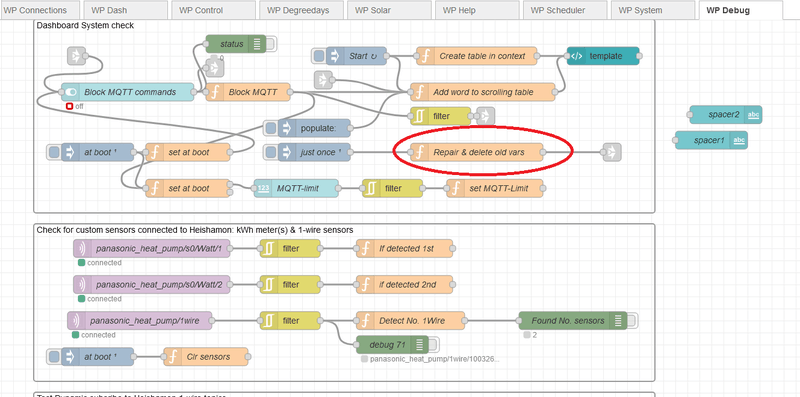The width and height of the screenshot is (800, 397).
Task: Select the 'Clr sensors' function node
Action: point(206,357)
